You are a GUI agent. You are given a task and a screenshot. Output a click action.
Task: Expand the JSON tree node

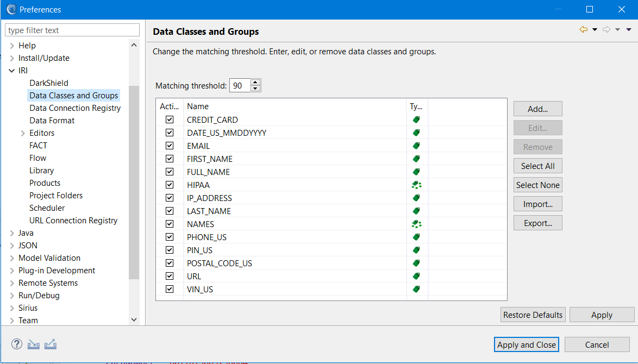point(12,246)
